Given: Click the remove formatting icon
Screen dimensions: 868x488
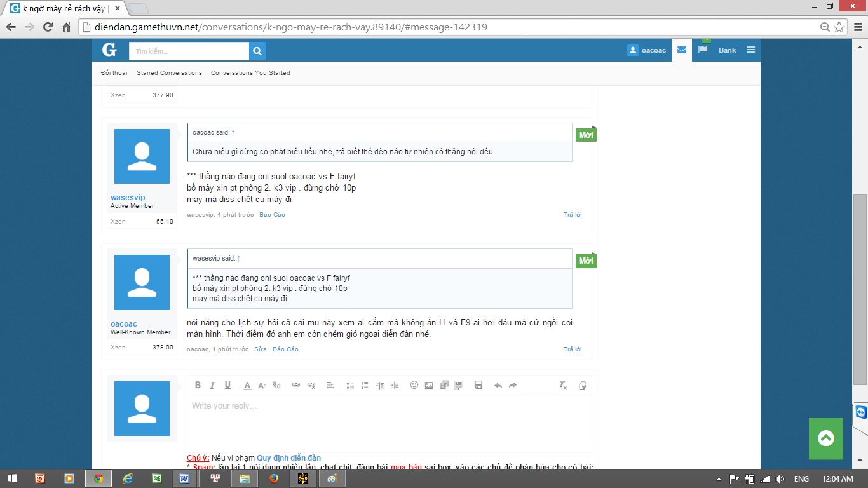Looking at the screenshot, I should pyautogui.click(x=562, y=385).
